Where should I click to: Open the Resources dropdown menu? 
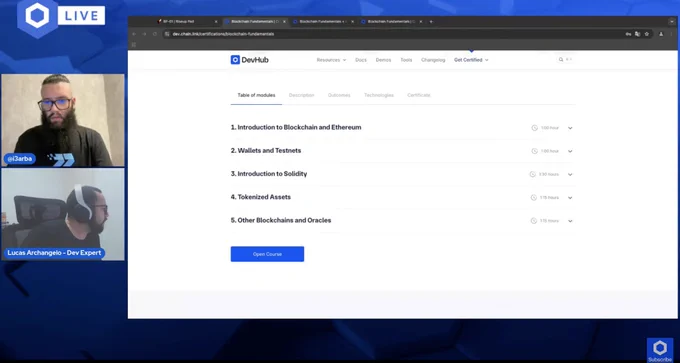[331, 60]
